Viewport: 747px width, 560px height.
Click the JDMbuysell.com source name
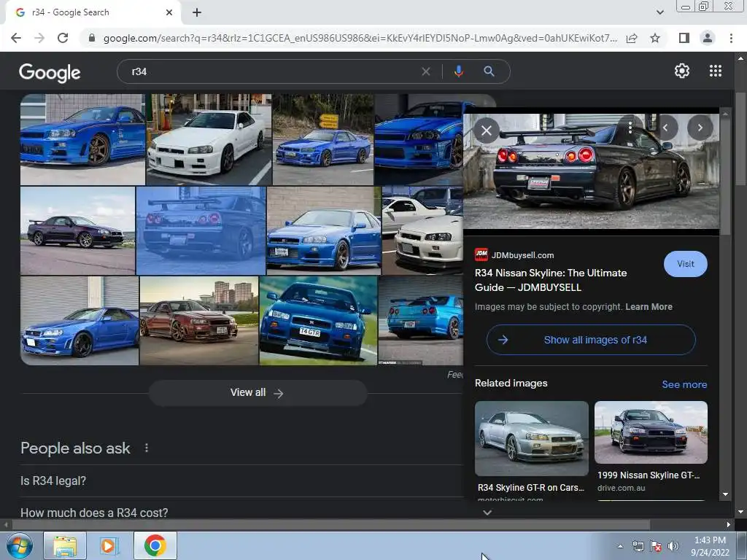522,255
